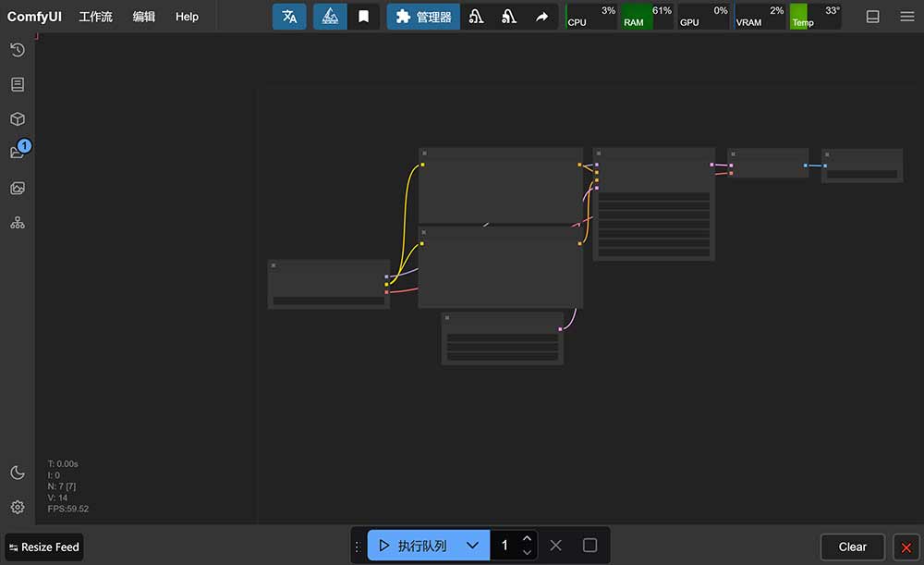Viewport: 924px width, 565px height.
Task: Click the T: 0.00s stat text
Action: 63,464
